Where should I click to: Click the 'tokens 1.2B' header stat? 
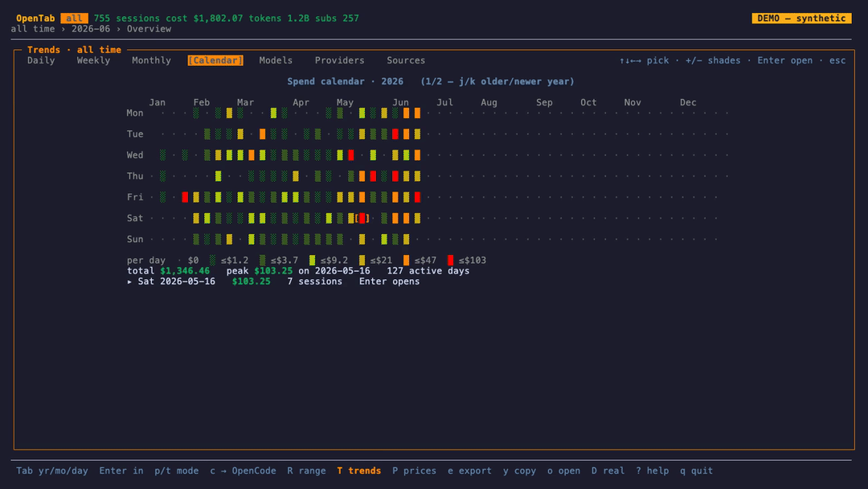[x=279, y=18]
